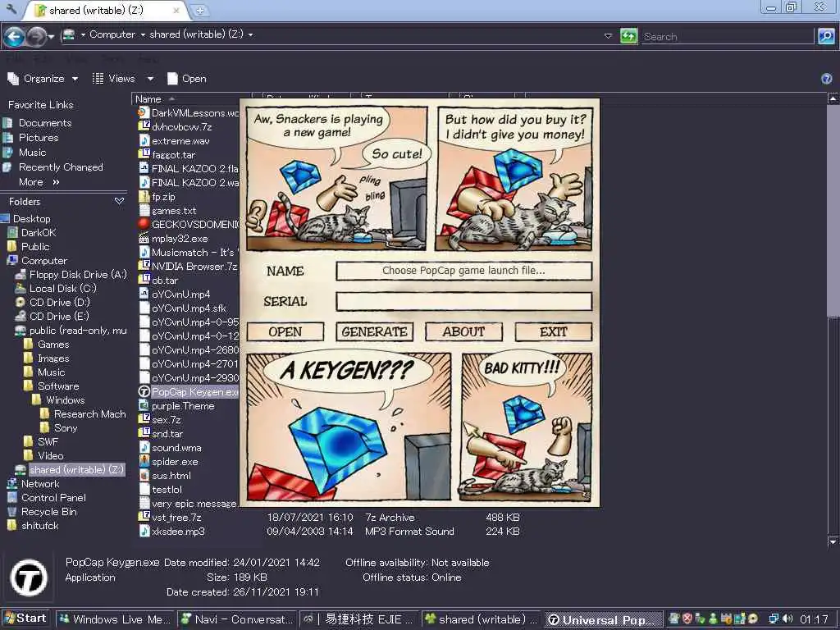840x630 pixels.
Task: Select CD Drive (D:) in the tree
Action: 59,302
